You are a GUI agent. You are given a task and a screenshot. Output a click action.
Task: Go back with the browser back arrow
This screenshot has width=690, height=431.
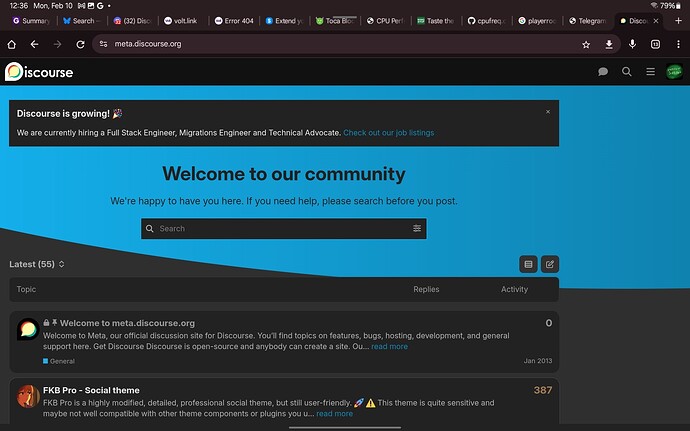(34, 44)
